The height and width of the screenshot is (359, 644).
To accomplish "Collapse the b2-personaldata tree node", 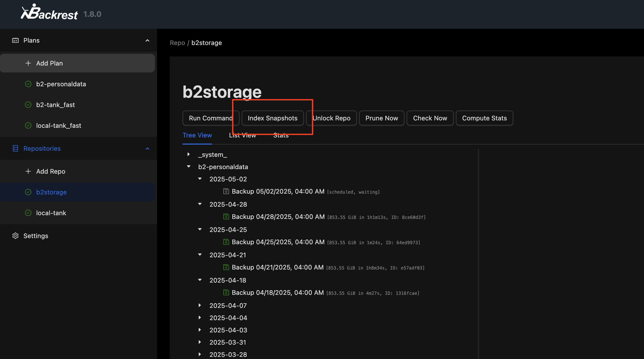I will (189, 166).
